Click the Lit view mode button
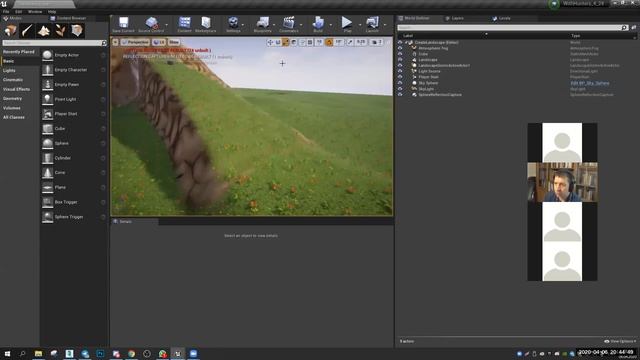The image size is (640, 360). click(159, 42)
